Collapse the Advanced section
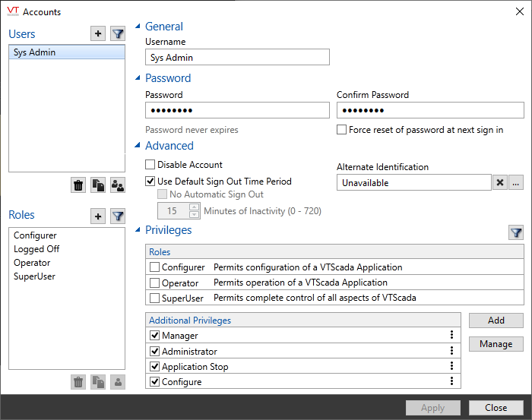The image size is (532, 420). tap(138, 146)
